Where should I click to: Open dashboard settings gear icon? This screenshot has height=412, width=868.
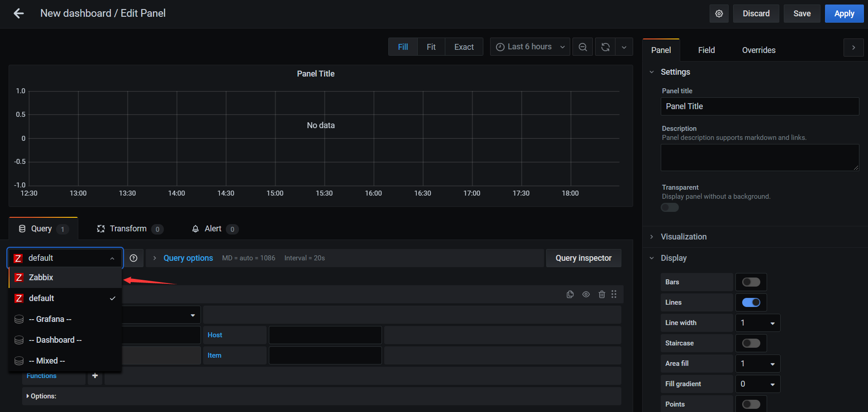719,14
